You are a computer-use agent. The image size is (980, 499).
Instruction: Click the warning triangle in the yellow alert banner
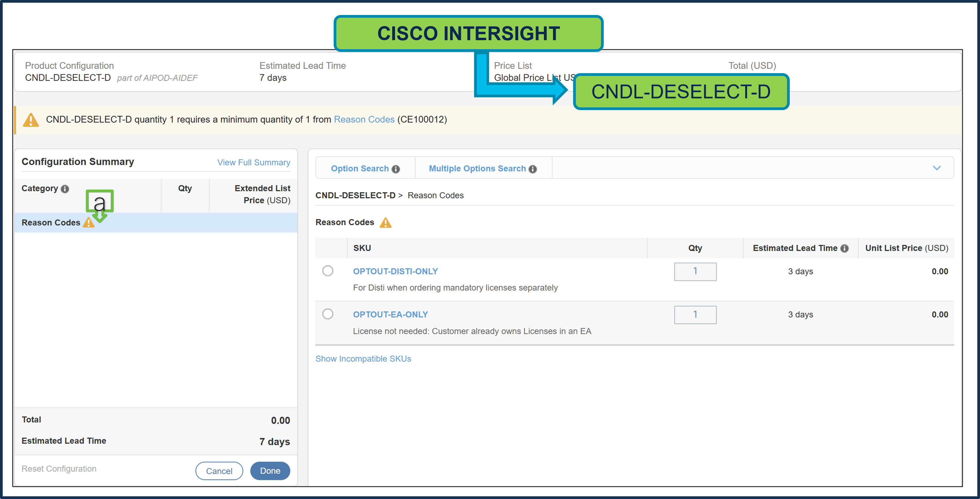(31, 120)
